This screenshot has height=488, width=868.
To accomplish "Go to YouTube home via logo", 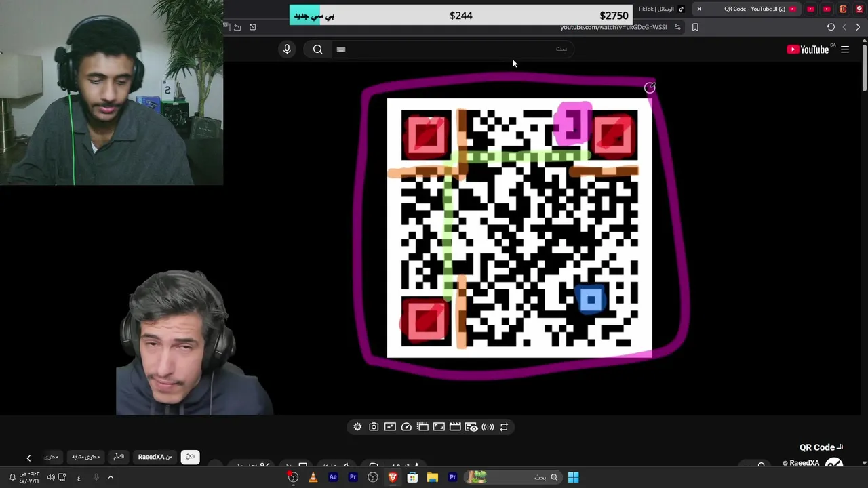I will 808,49.
